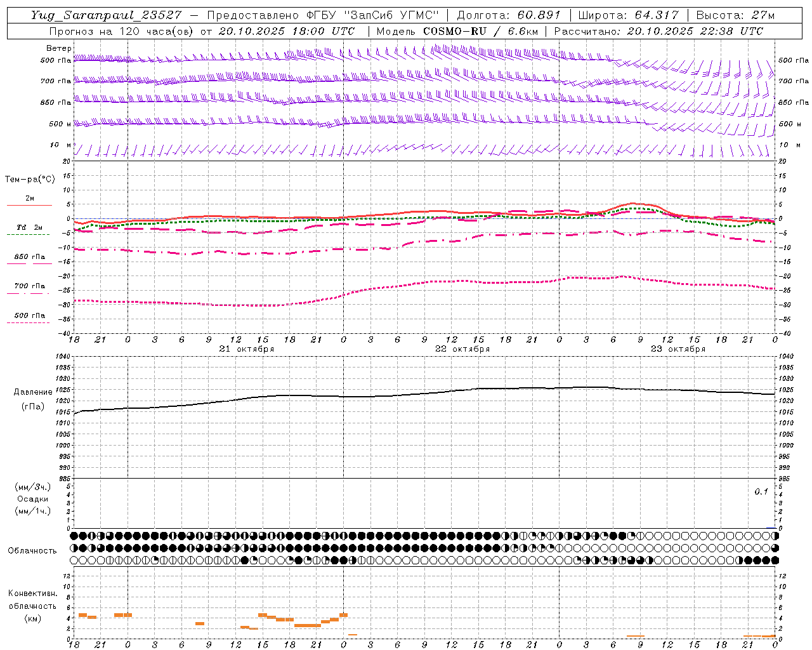The width and height of the screenshot is (812, 650).
Task: Click the 21 октября date label
Action: tap(247, 348)
